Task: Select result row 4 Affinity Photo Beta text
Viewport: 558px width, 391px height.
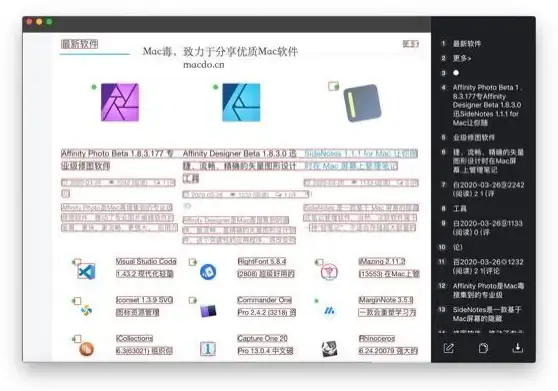Action: pyautogui.click(x=487, y=105)
